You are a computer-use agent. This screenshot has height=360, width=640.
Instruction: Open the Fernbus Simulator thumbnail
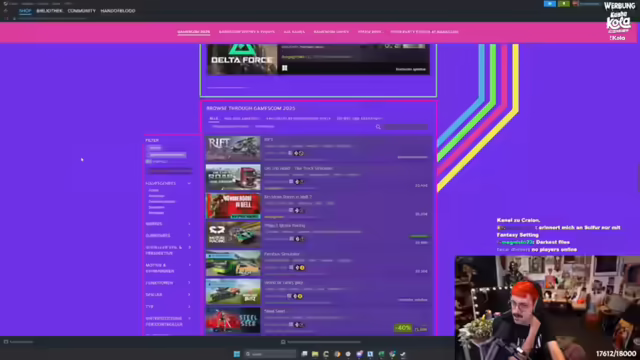tap(233, 263)
